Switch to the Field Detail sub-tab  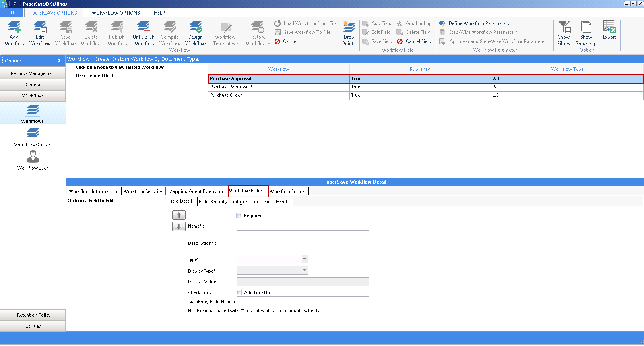click(x=180, y=201)
